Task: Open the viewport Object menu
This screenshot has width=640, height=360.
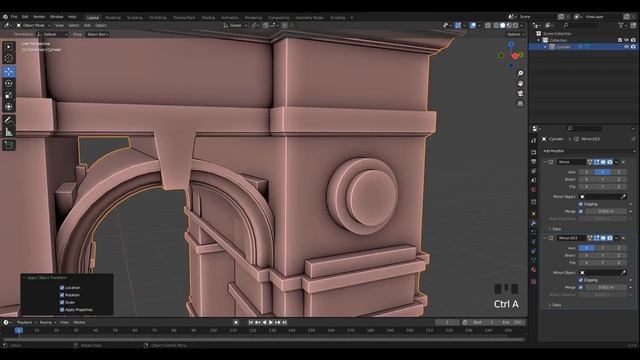Action: coord(101,25)
